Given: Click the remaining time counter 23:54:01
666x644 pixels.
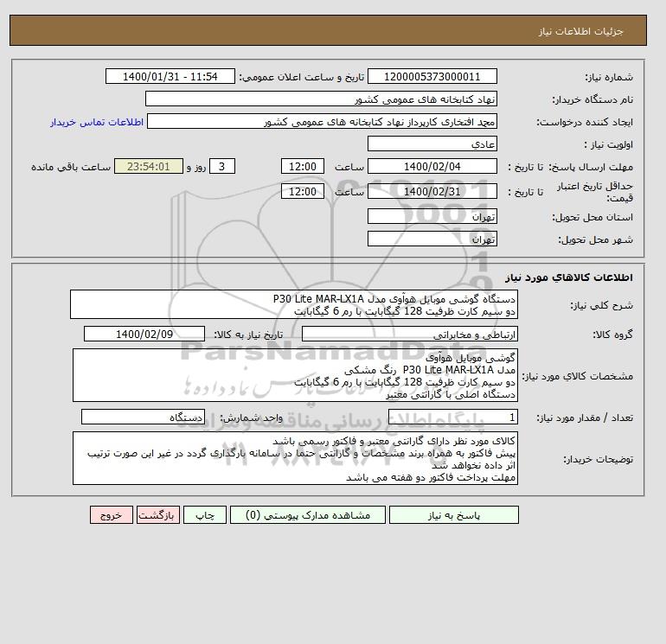Looking at the screenshot, I should pos(149,167).
